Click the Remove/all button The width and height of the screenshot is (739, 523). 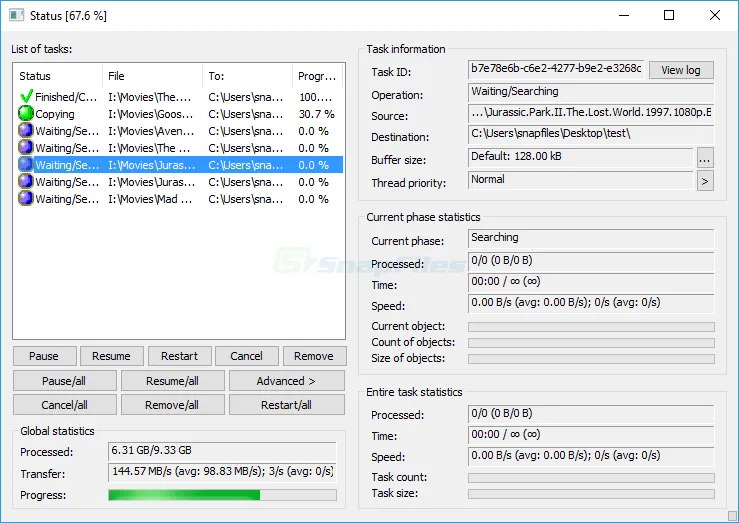click(x=172, y=405)
